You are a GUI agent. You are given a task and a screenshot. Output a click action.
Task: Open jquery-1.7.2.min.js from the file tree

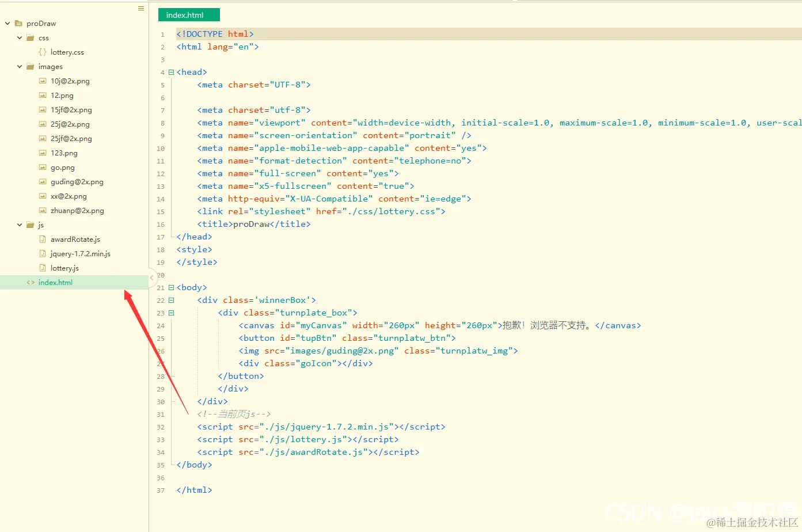coord(80,254)
